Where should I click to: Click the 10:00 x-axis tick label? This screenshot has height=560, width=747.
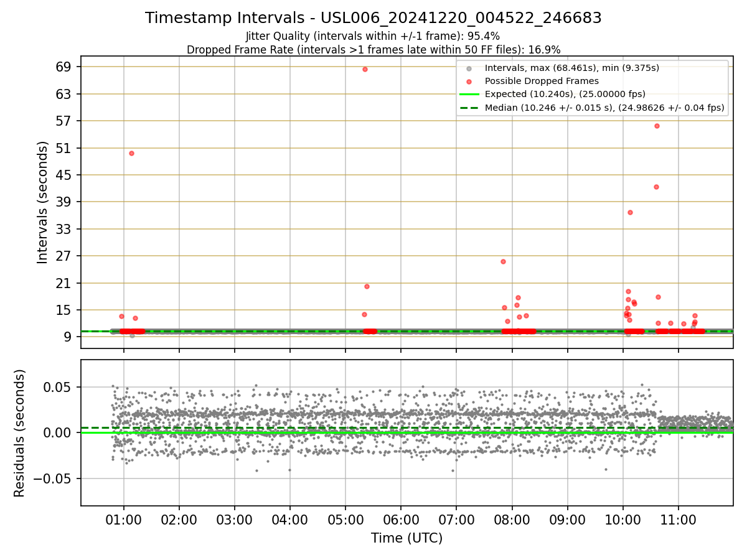click(623, 519)
